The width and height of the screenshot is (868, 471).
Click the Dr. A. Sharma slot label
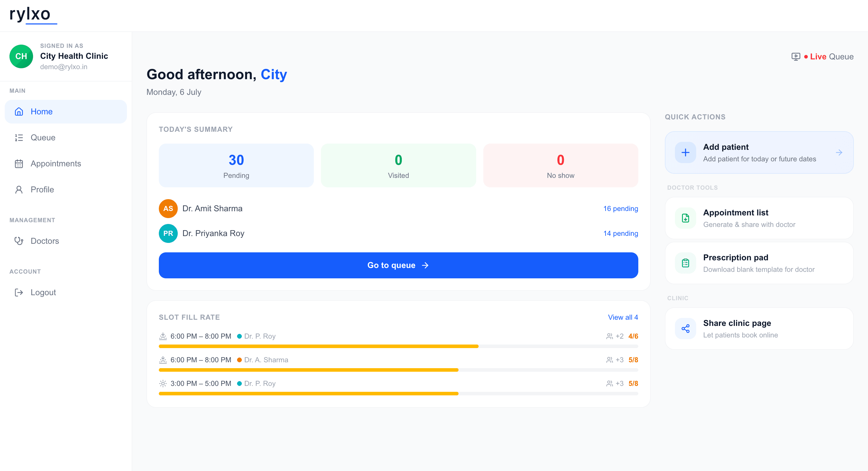click(266, 360)
